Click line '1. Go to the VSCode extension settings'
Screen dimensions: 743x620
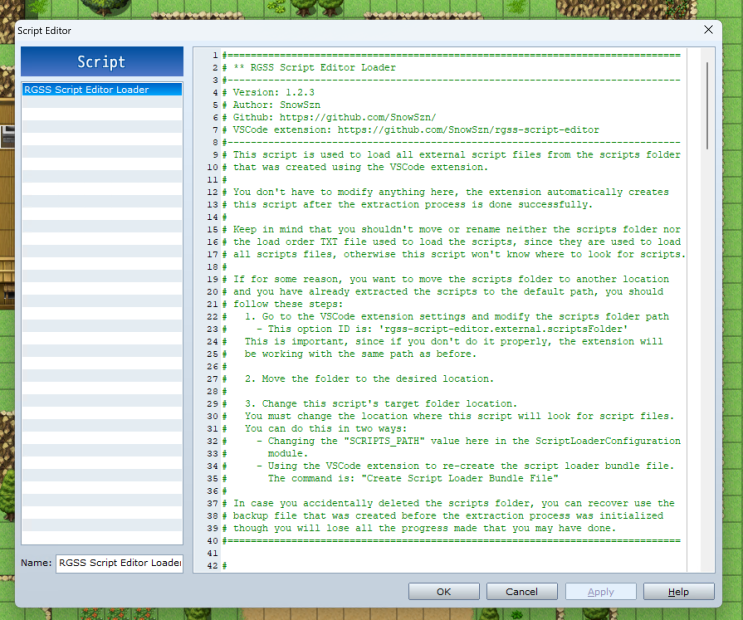tap(445, 316)
